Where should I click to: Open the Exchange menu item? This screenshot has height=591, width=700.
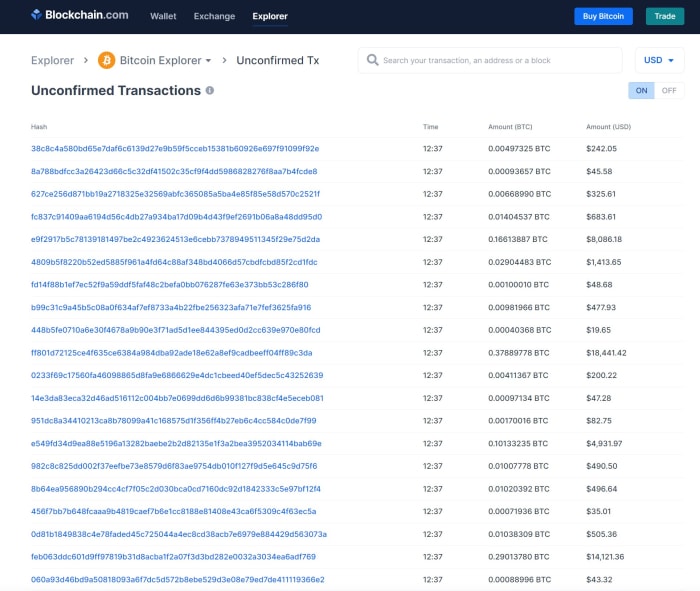point(214,16)
